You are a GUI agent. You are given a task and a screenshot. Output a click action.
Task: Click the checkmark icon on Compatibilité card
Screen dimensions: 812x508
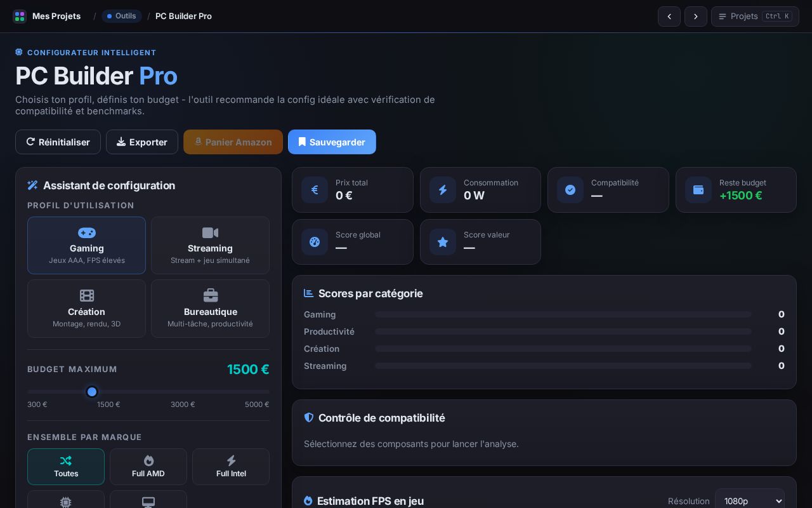pos(570,190)
